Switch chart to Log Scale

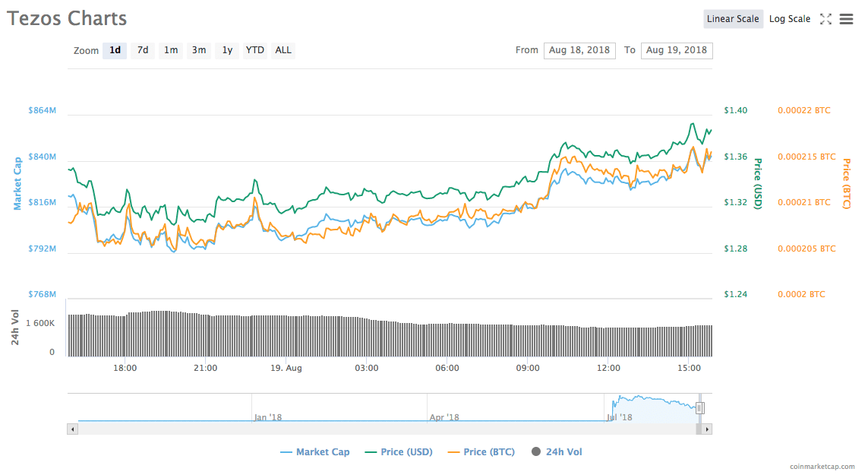(789, 18)
